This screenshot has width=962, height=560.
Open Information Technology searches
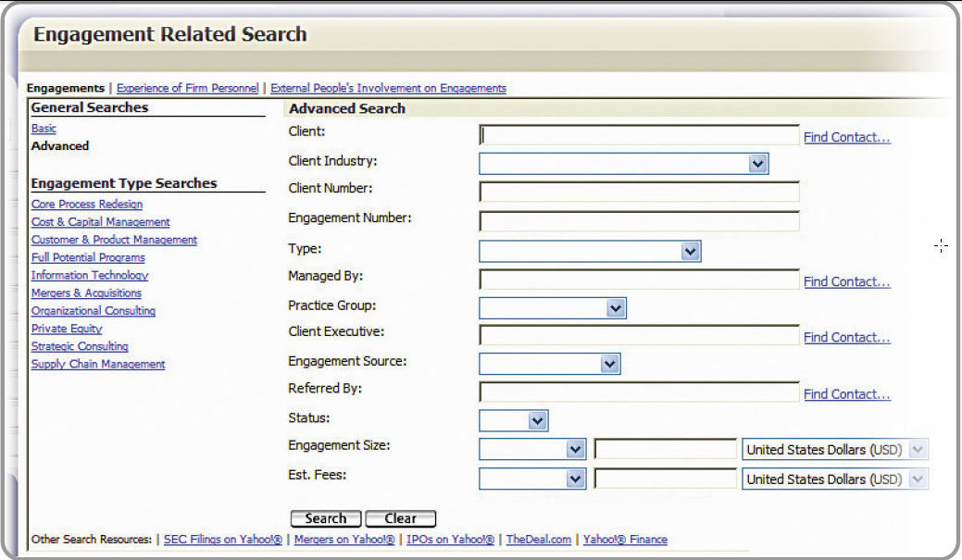point(90,276)
